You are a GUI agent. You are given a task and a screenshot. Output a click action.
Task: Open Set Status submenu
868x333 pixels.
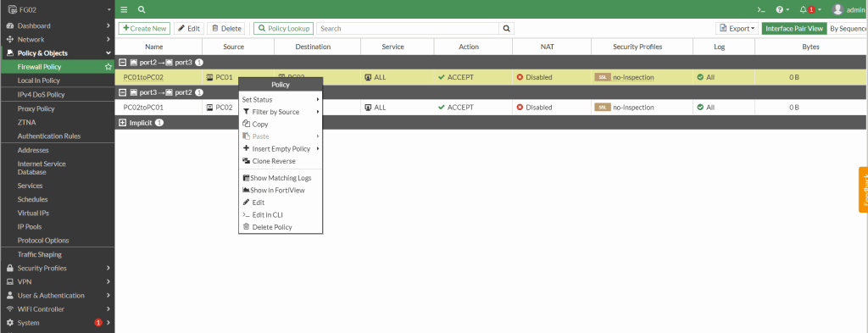click(281, 100)
